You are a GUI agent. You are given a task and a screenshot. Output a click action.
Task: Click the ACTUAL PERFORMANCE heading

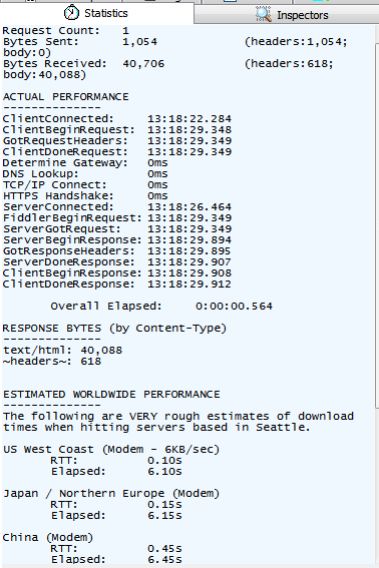66,97
